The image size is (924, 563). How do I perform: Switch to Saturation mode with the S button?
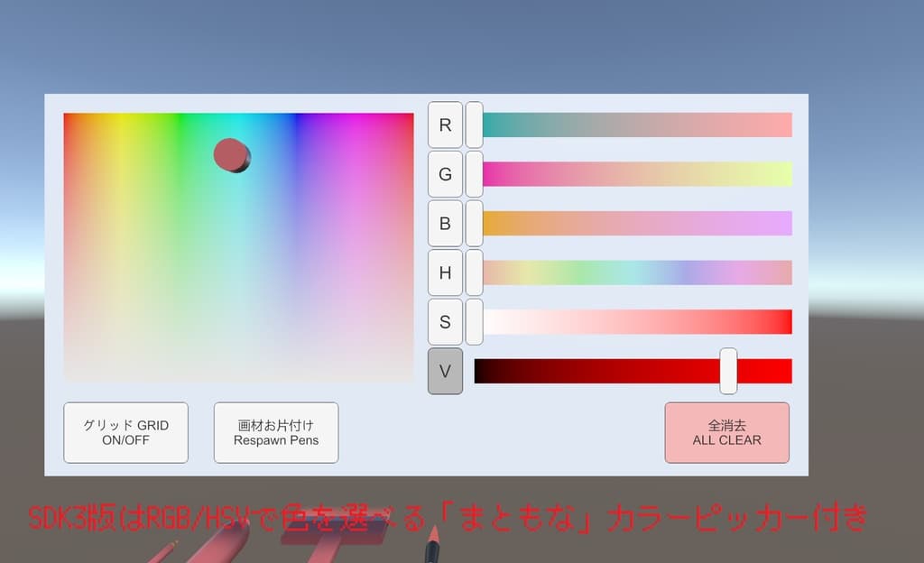tap(444, 321)
